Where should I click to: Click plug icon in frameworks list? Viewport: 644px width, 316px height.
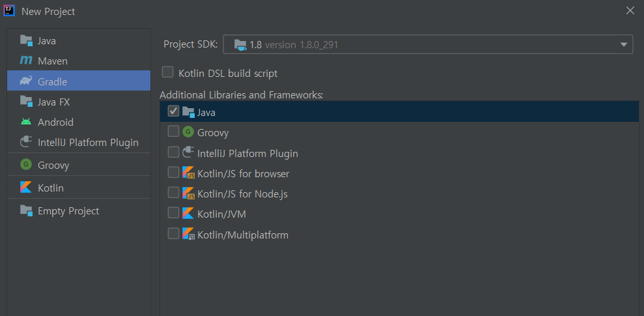tap(188, 153)
